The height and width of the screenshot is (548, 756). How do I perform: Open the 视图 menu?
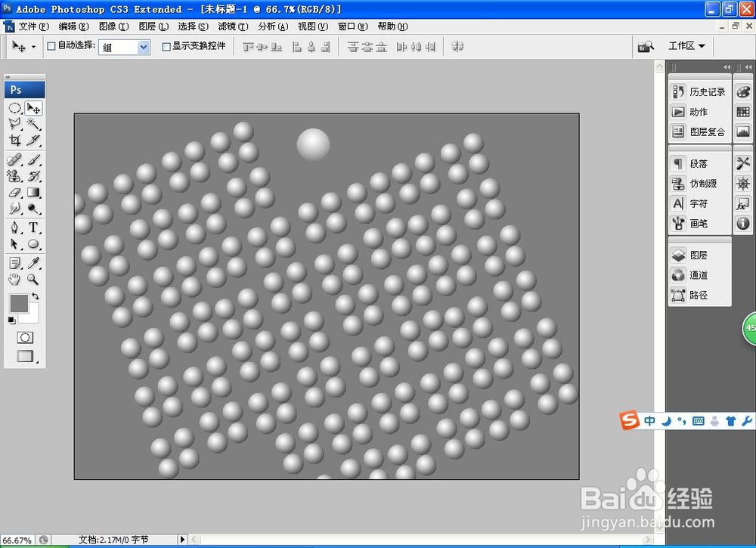pos(312,26)
